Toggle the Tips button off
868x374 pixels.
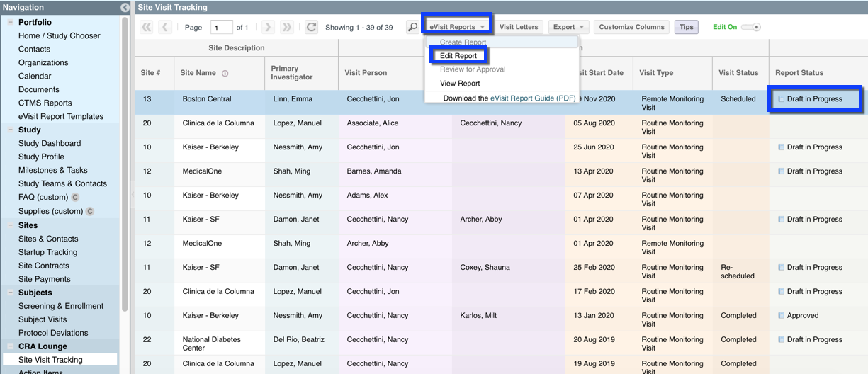point(686,28)
